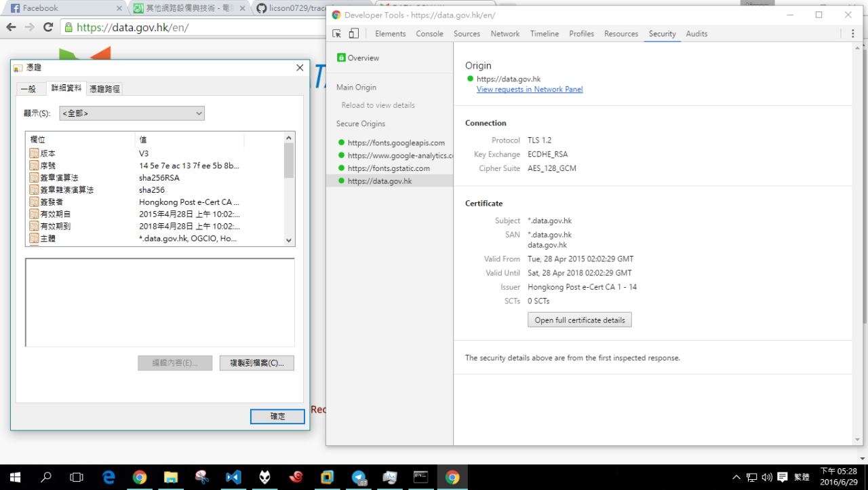Click the browser reload icon

48,28
